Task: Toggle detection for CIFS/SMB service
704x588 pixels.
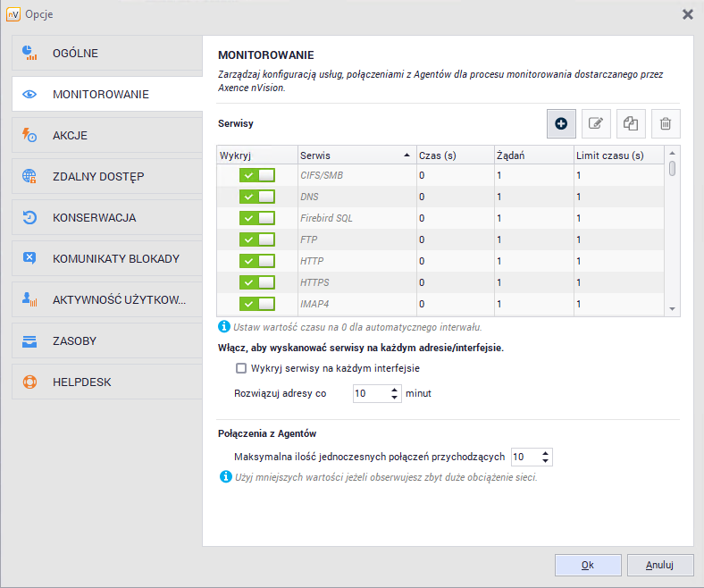Action: [x=256, y=175]
